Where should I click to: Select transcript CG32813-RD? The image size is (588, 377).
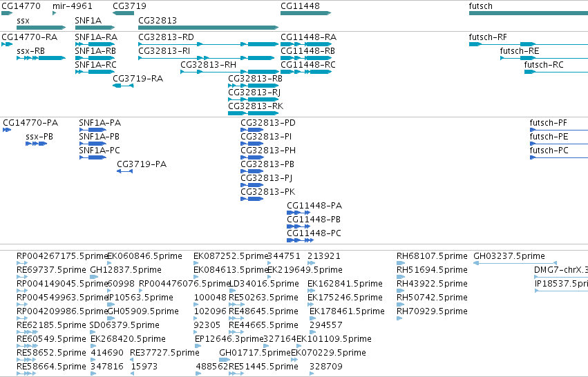[166, 37]
